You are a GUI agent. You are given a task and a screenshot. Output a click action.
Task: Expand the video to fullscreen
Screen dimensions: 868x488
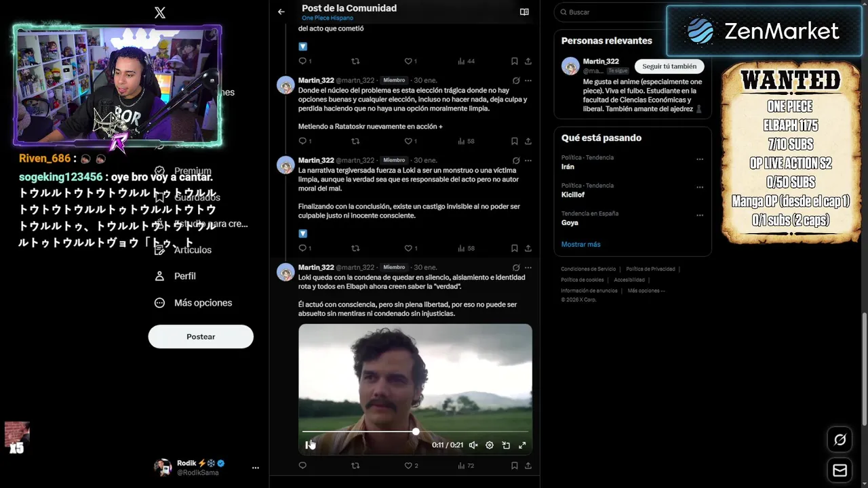pyautogui.click(x=522, y=445)
